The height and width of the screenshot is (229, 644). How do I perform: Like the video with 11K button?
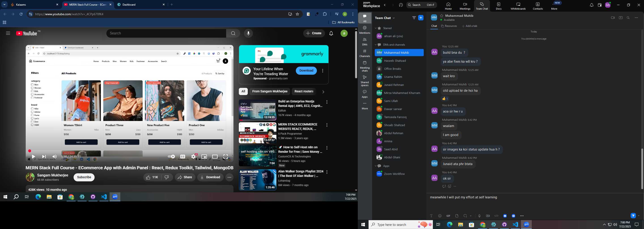click(x=152, y=177)
